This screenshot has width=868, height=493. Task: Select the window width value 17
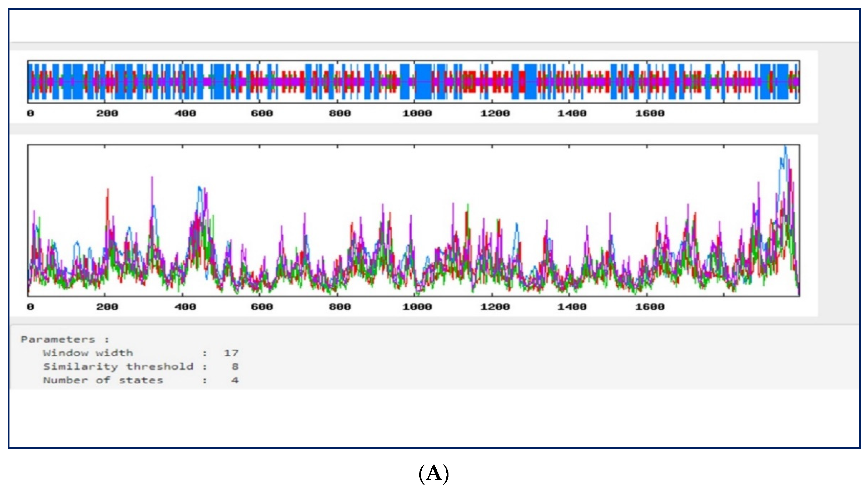[231, 353]
